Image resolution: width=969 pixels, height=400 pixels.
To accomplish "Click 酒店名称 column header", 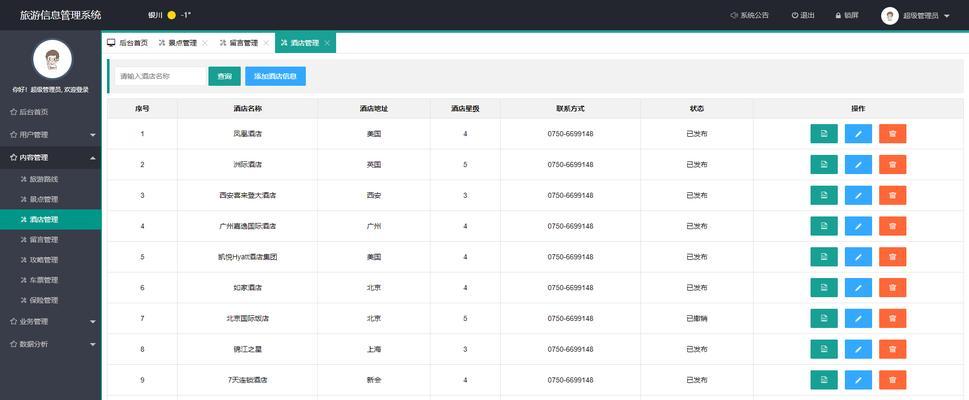I will 248,108.
